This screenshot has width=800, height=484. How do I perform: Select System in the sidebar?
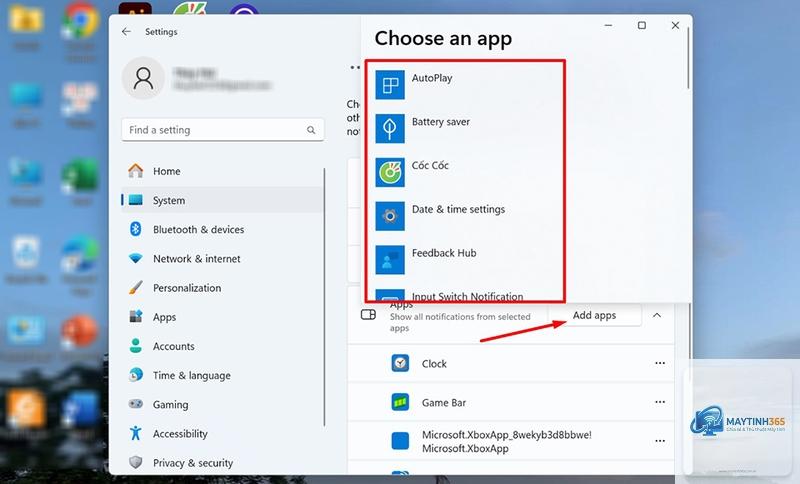point(222,200)
